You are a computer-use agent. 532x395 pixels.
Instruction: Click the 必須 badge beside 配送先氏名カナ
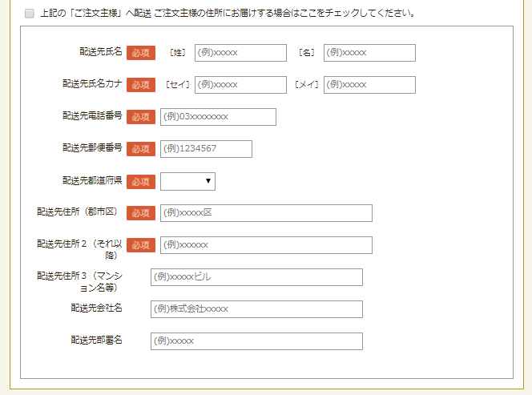[x=141, y=85]
